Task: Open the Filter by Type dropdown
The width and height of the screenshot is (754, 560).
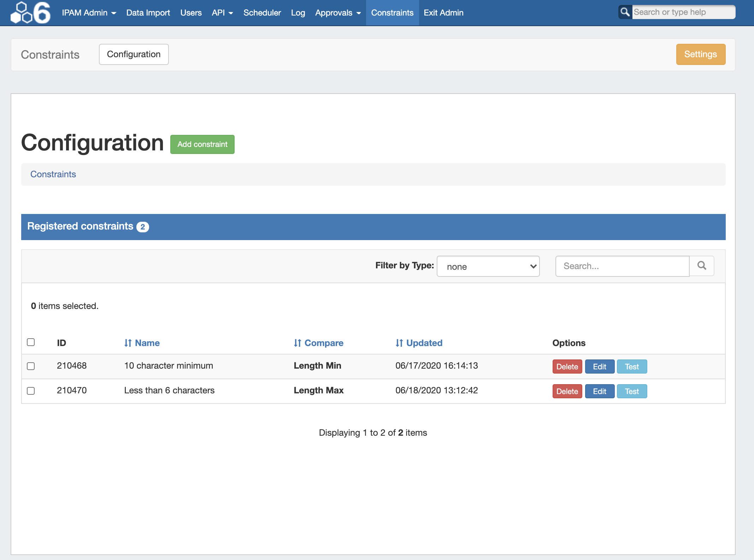Action: coord(488,266)
